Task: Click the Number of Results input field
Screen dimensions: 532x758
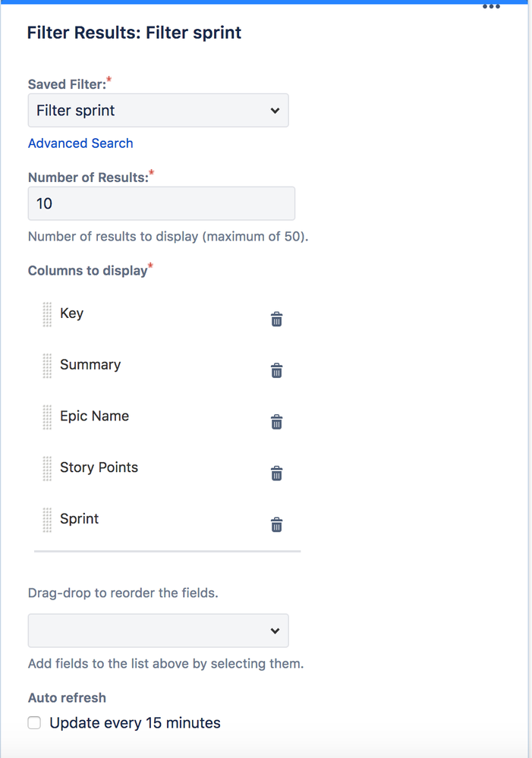Action: [x=161, y=203]
